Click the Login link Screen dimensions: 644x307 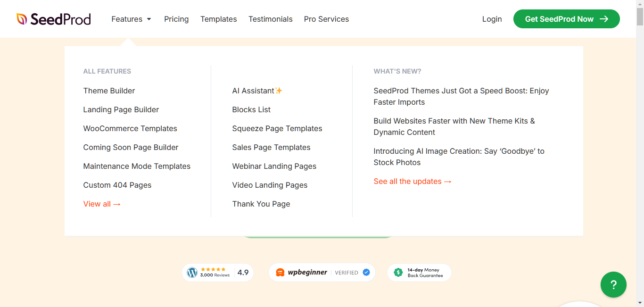tap(492, 19)
